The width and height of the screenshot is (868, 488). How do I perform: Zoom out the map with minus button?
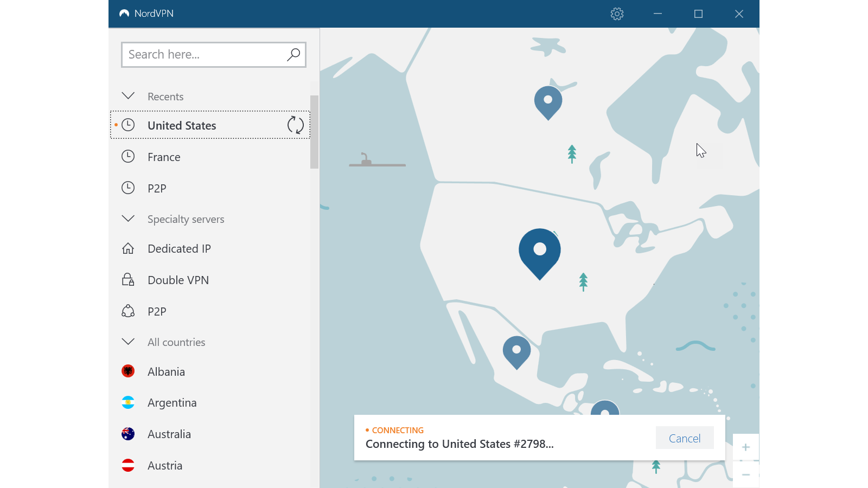click(x=746, y=474)
